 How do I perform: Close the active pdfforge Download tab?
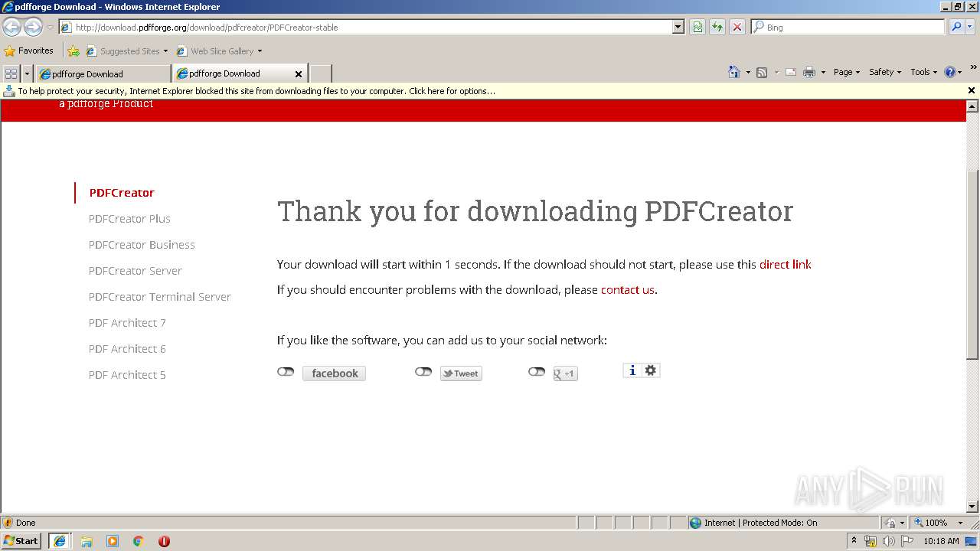[x=299, y=74]
